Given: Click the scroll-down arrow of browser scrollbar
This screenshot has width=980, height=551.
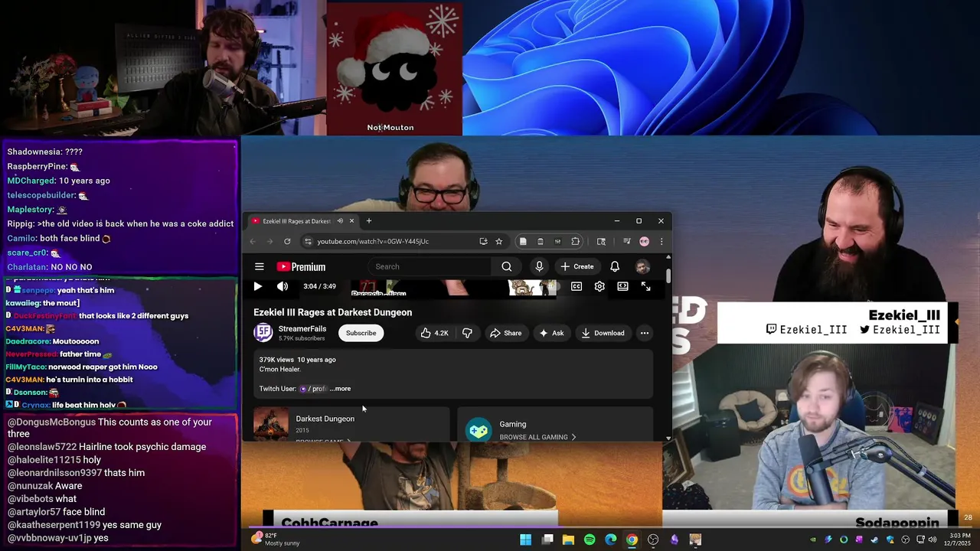Looking at the screenshot, I should point(668,438).
